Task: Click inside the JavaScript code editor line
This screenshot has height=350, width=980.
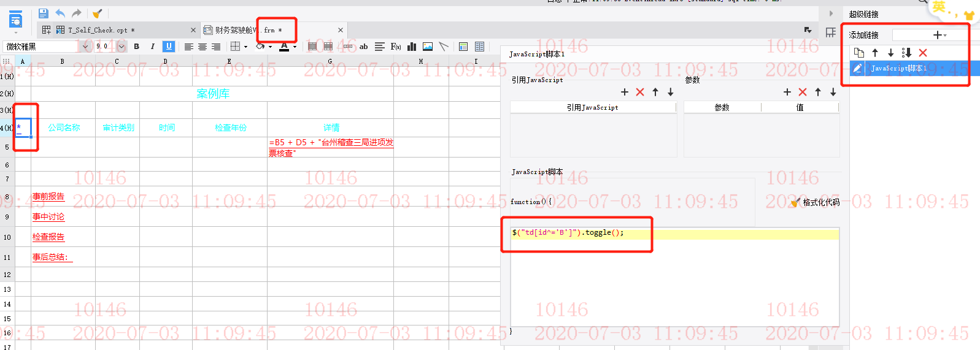Action: coord(674,233)
